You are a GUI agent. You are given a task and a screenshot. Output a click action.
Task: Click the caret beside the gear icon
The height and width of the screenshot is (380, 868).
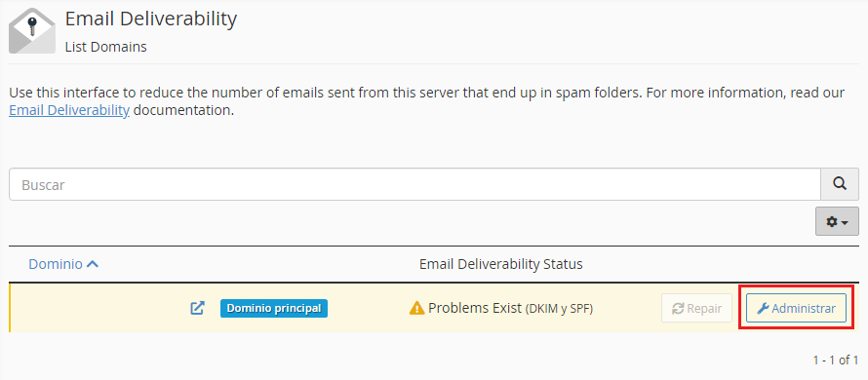pyautogui.click(x=845, y=222)
